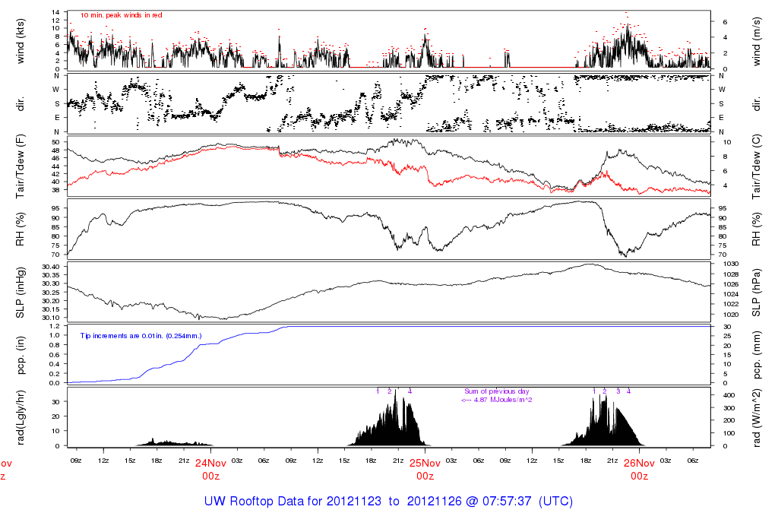Click the "Tair/Tdew (F)" axis label

[21, 166]
